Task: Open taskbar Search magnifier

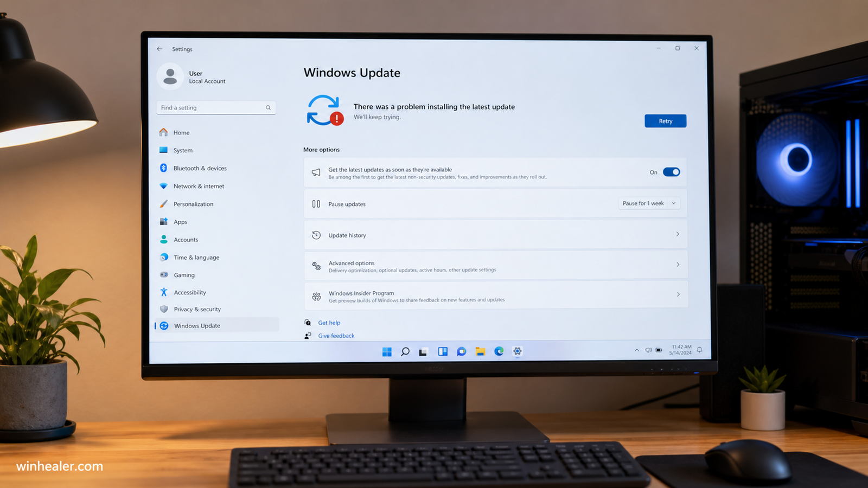Action: tap(405, 352)
